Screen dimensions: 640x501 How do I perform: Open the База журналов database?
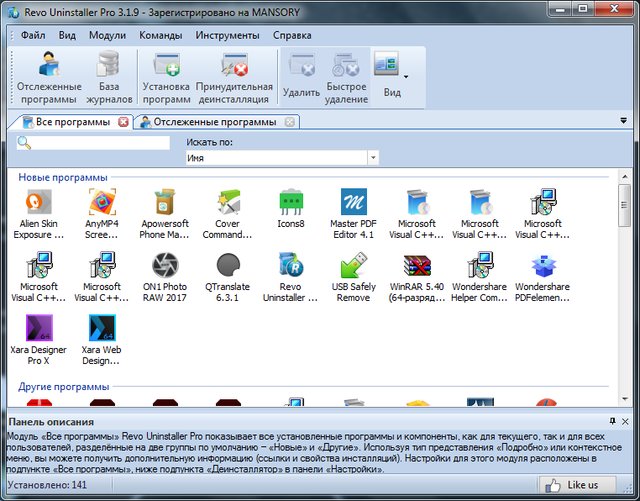pyautogui.click(x=108, y=77)
